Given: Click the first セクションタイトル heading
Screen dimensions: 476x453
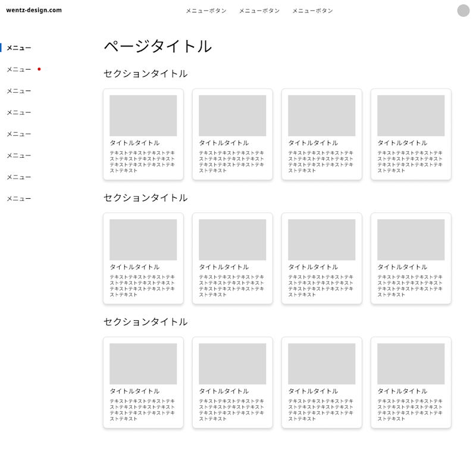Looking at the screenshot, I should (x=144, y=74).
